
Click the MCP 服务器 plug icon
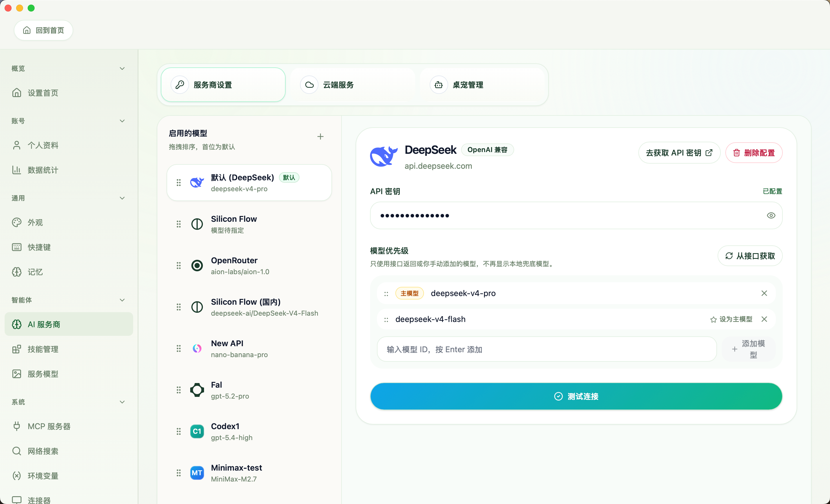(16, 426)
